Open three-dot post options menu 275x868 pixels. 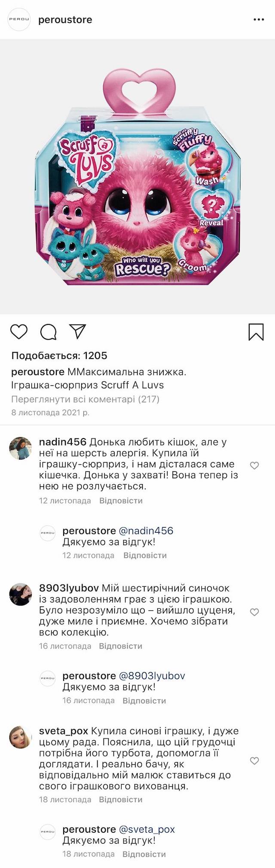pyautogui.click(x=259, y=20)
